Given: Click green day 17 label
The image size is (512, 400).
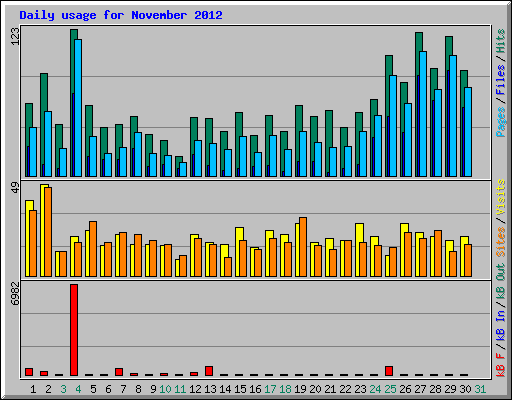Looking at the screenshot, I should tap(270, 389).
